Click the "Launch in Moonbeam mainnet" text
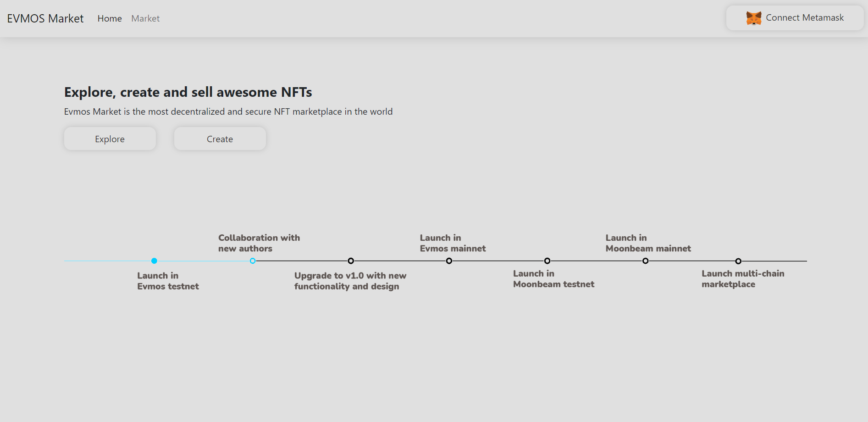Image resolution: width=868 pixels, height=422 pixels. (648, 243)
